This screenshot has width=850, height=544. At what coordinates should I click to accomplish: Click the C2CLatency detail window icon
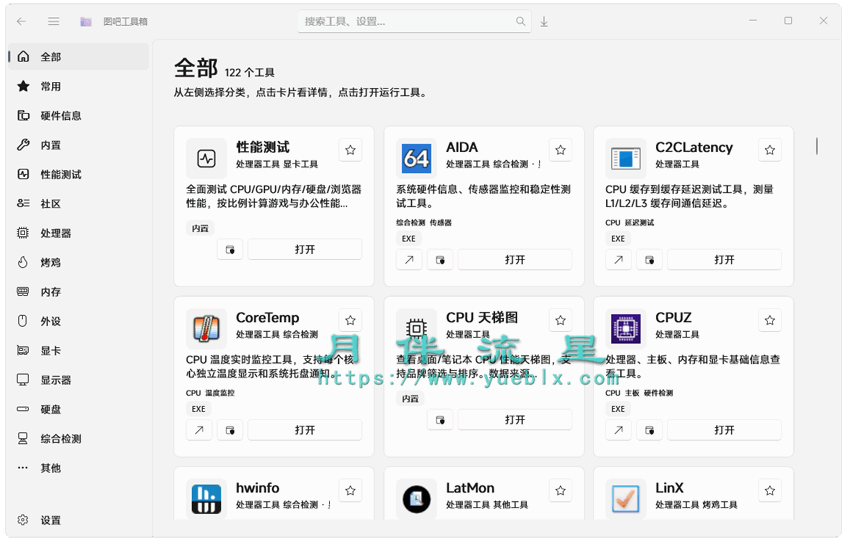(x=649, y=260)
